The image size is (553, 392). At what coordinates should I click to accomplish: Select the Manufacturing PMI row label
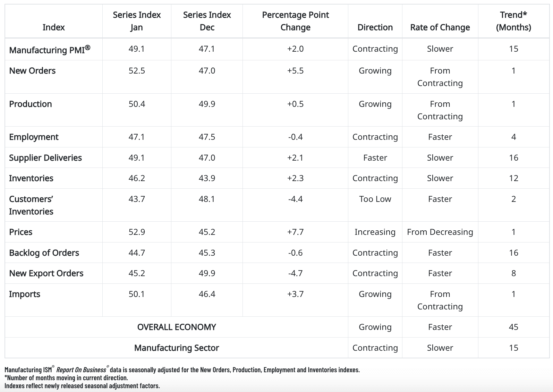pyautogui.click(x=49, y=50)
